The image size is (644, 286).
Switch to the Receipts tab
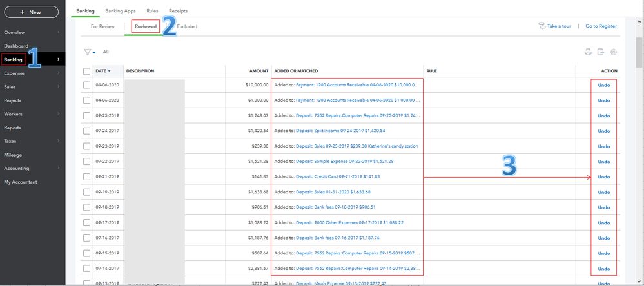(179, 11)
